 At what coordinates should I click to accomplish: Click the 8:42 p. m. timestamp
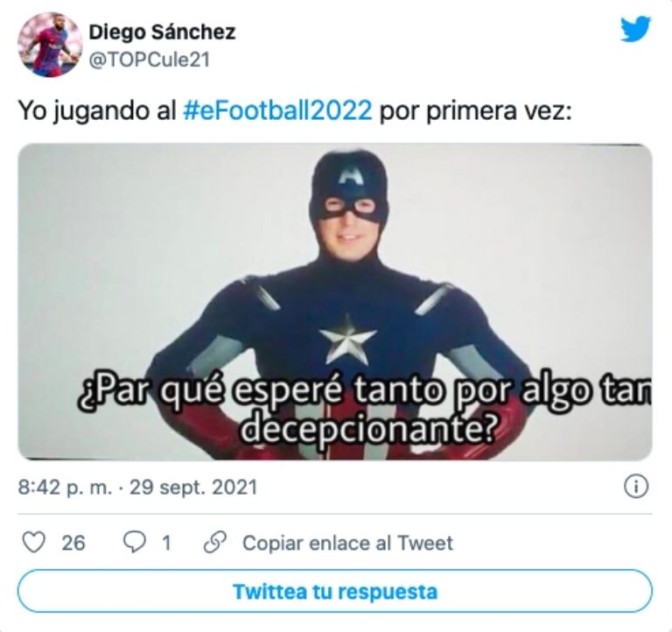pyautogui.click(x=65, y=488)
